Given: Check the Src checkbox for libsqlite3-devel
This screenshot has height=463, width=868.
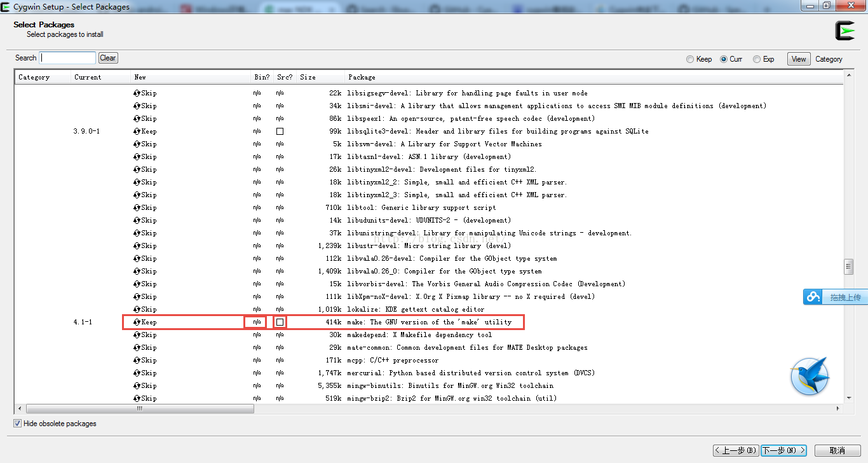Looking at the screenshot, I should pos(280,131).
